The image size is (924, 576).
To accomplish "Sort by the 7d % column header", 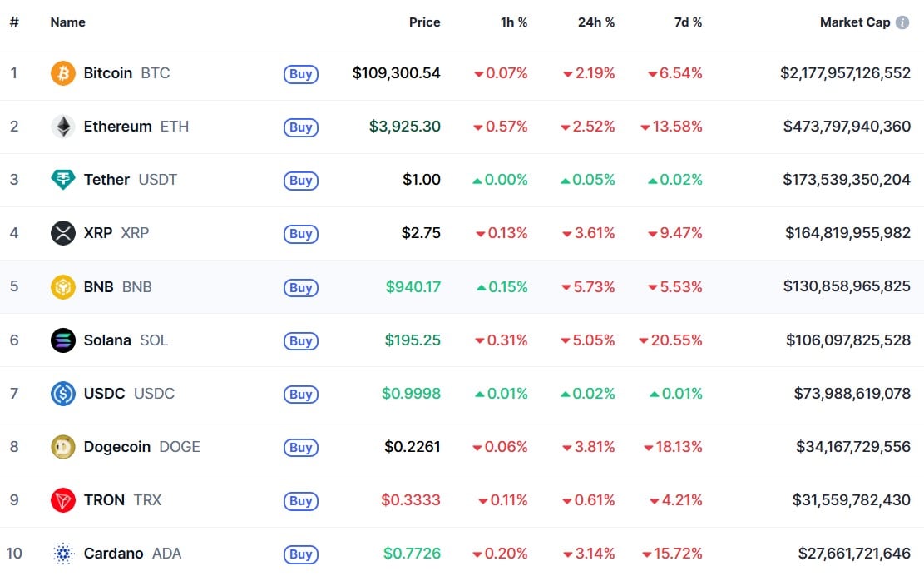I will [x=687, y=22].
